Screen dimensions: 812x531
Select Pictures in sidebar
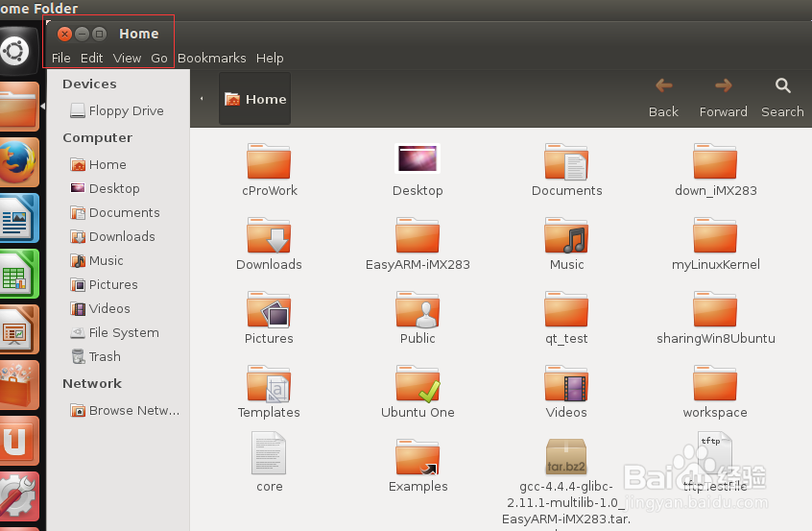pyautogui.click(x=104, y=284)
